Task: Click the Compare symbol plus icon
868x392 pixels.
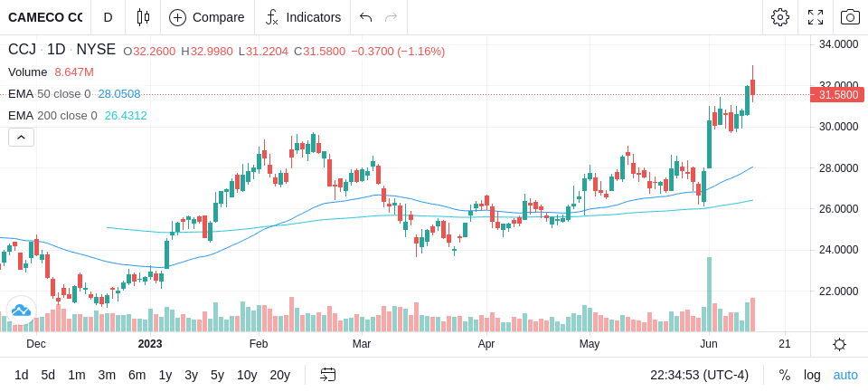Action: tap(177, 17)
